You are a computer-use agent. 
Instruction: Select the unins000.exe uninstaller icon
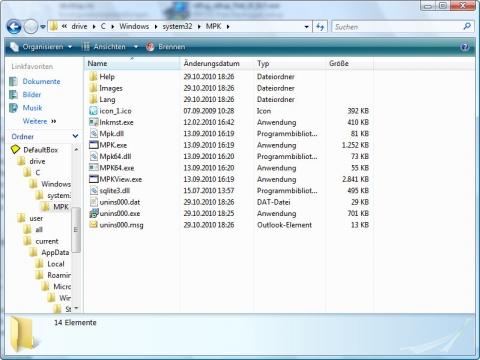click(x=94, y=213)
